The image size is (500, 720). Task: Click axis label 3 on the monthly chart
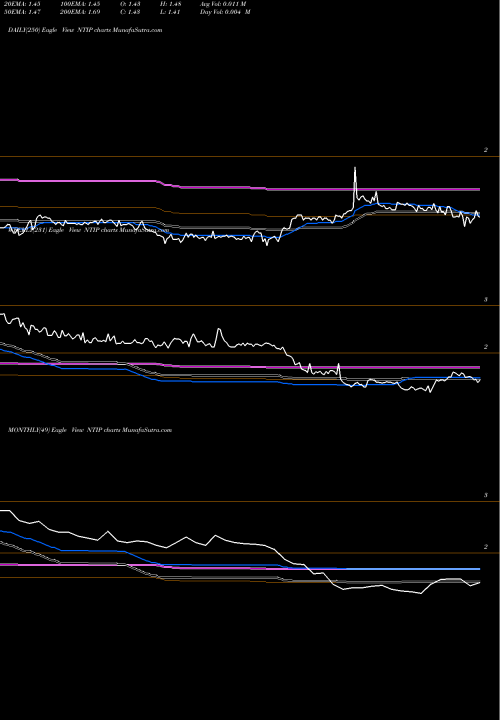485,495
